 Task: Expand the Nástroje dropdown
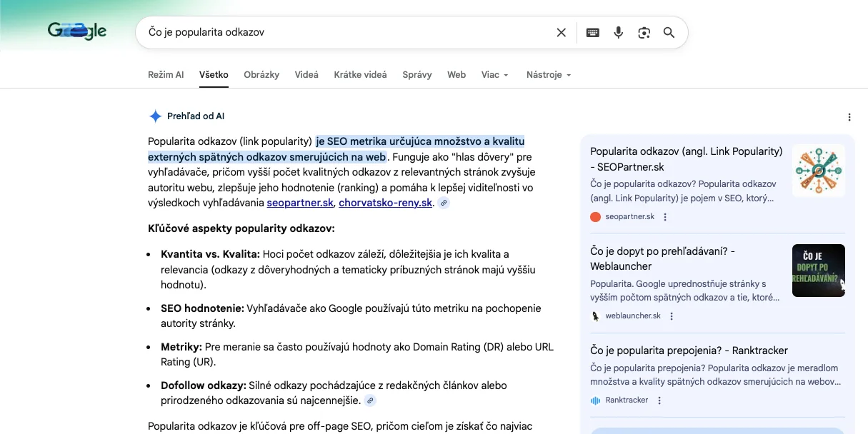pyautogui.click(x=548, y=75)
